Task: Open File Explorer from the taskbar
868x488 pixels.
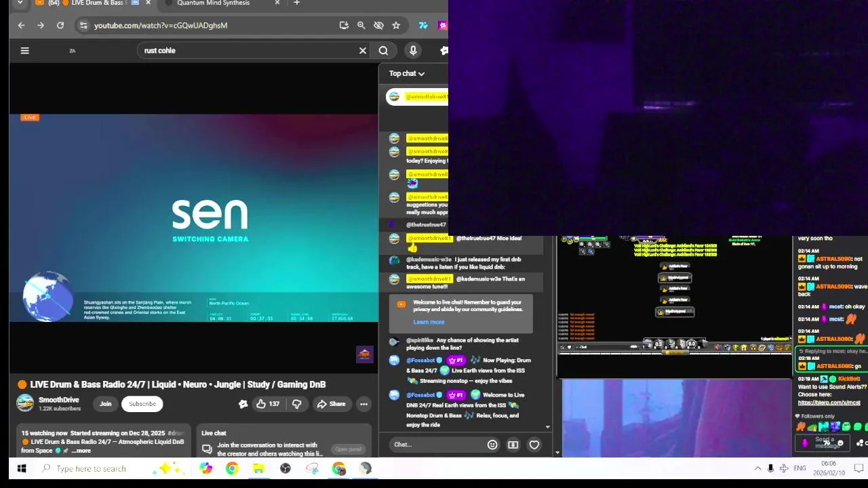Action: pos(258,468)
